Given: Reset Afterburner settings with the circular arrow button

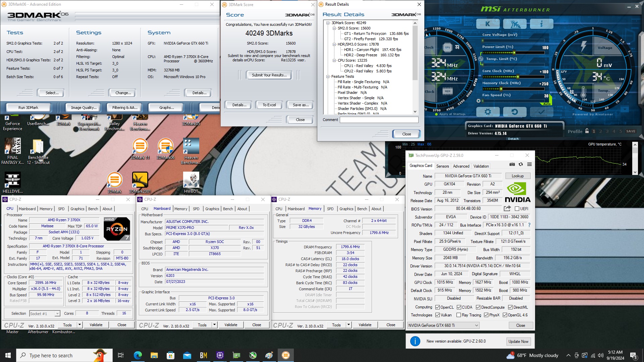Looking at the screenshot, I should pyautogui.click(x=515, y=112).
